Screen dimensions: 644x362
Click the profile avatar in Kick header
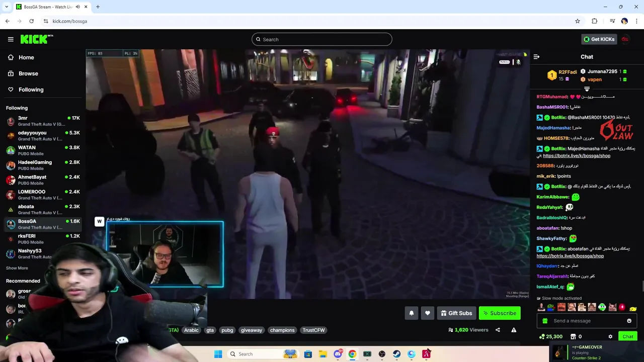coord(625,39)
